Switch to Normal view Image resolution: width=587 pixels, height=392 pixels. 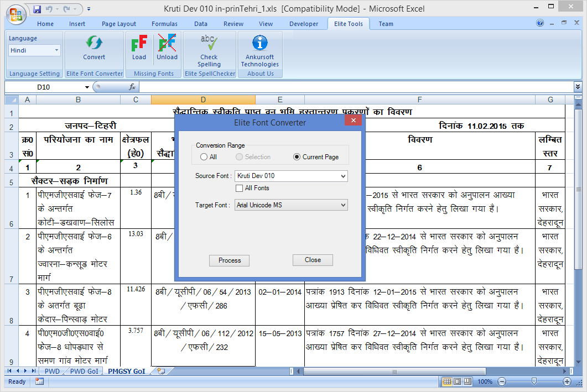(447, 381)
